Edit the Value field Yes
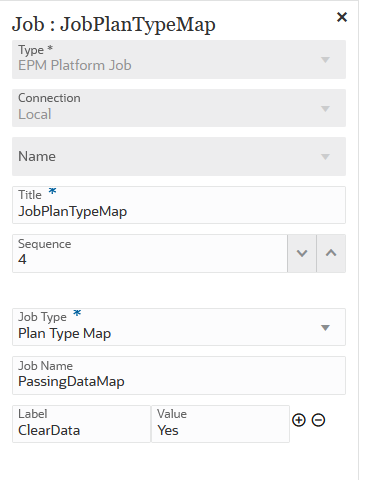 (220, 424)
